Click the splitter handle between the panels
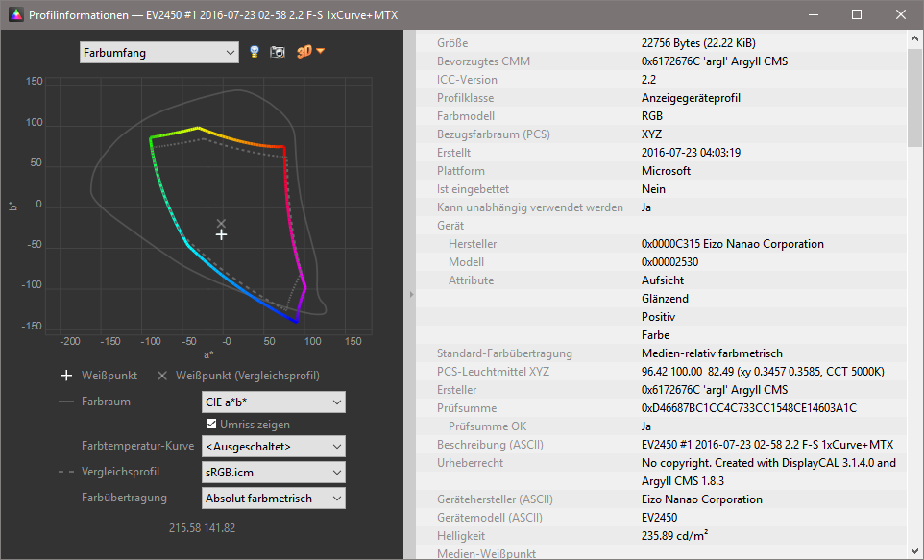 pos(411,294)
